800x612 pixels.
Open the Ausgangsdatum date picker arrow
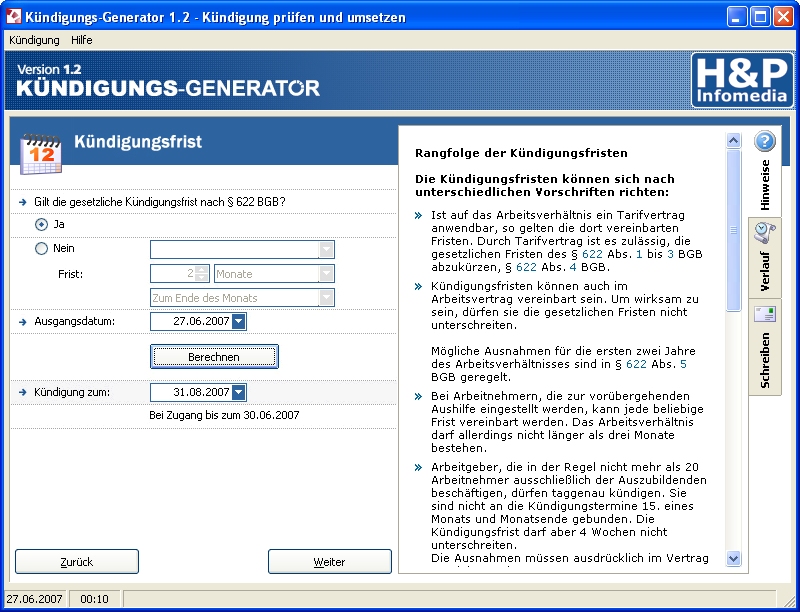(239, 322)
